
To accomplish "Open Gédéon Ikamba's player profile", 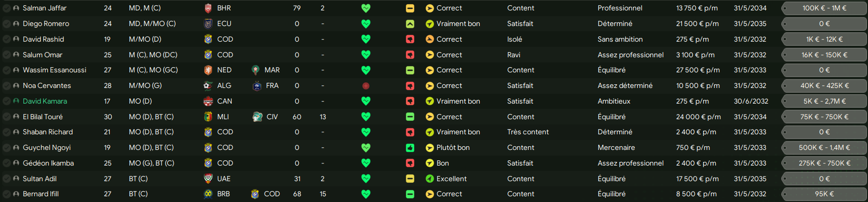I will point(48,163).
